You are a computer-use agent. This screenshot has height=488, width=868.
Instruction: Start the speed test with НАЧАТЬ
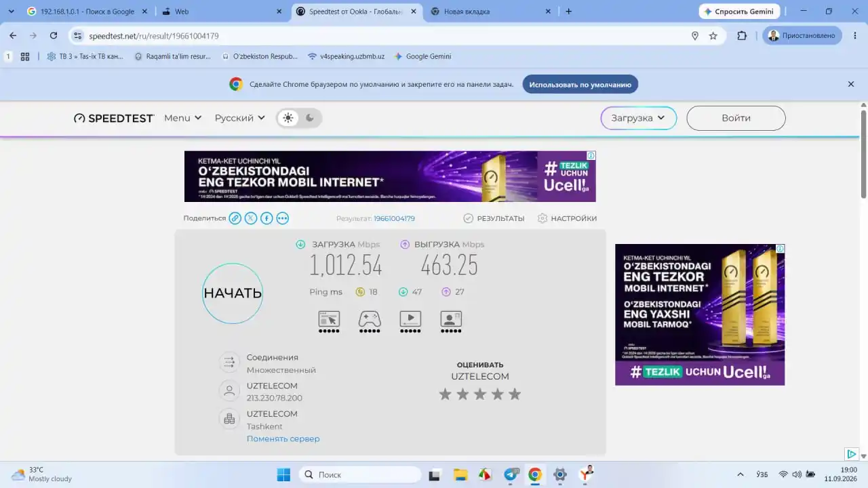point(233,293)
